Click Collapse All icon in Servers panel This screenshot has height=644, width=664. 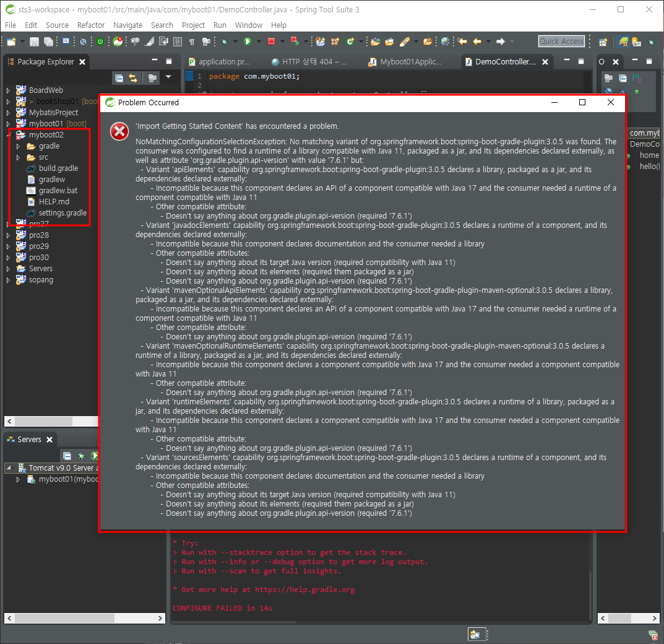coord(67,456)
